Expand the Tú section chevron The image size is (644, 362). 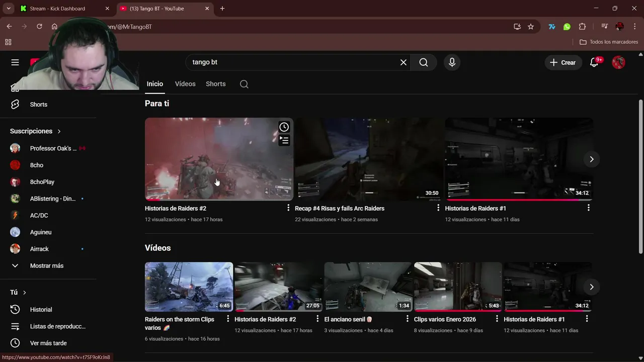(x=24, y=293)
